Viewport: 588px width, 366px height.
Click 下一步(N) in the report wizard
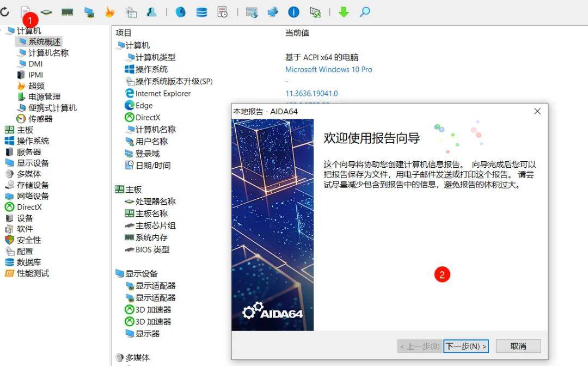pyautogui.click(x=466, y=346)
